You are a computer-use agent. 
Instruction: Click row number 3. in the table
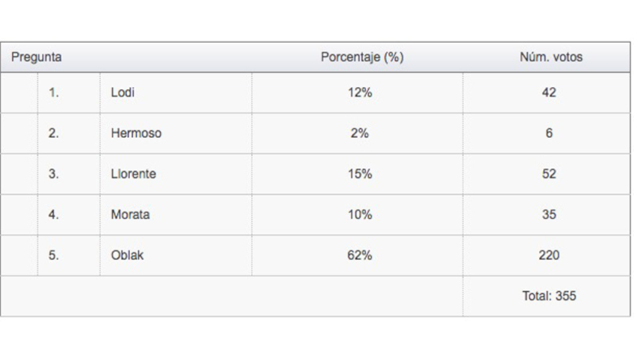pos(54,174)
